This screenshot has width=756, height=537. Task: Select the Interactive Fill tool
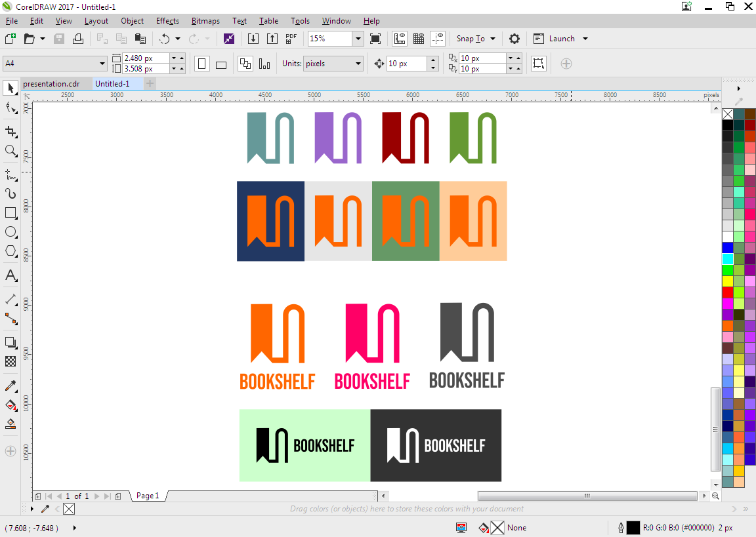10,405
